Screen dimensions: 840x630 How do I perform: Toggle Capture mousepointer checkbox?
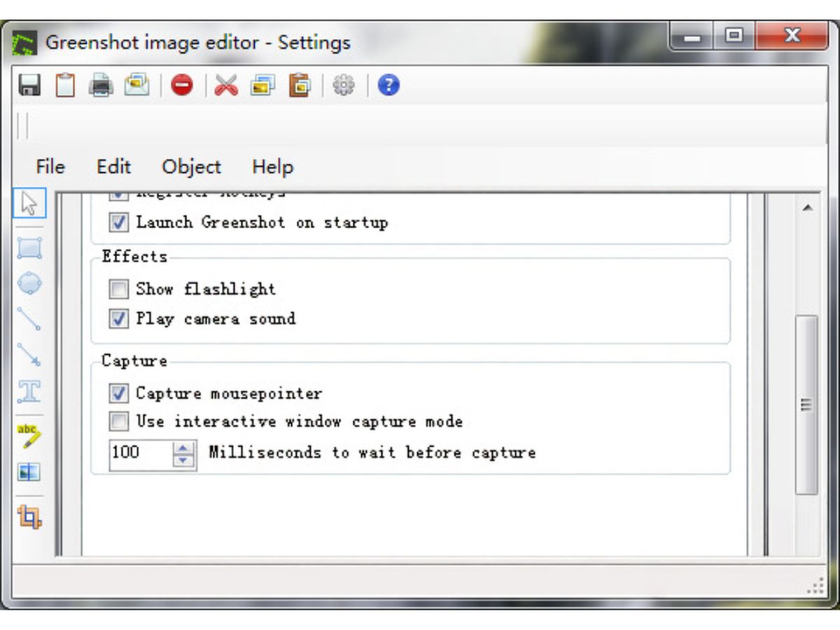[x=119, y=393]
